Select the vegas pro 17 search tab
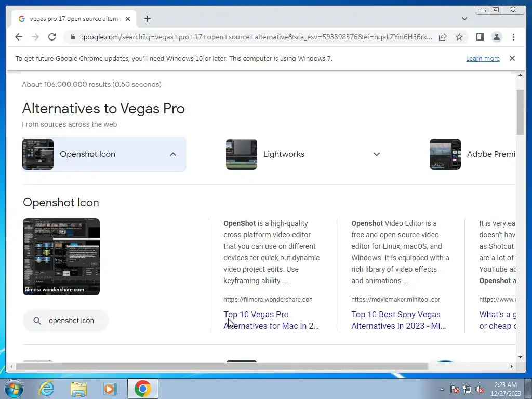Viewport: 532px width, 399px height. pos(74,19)
